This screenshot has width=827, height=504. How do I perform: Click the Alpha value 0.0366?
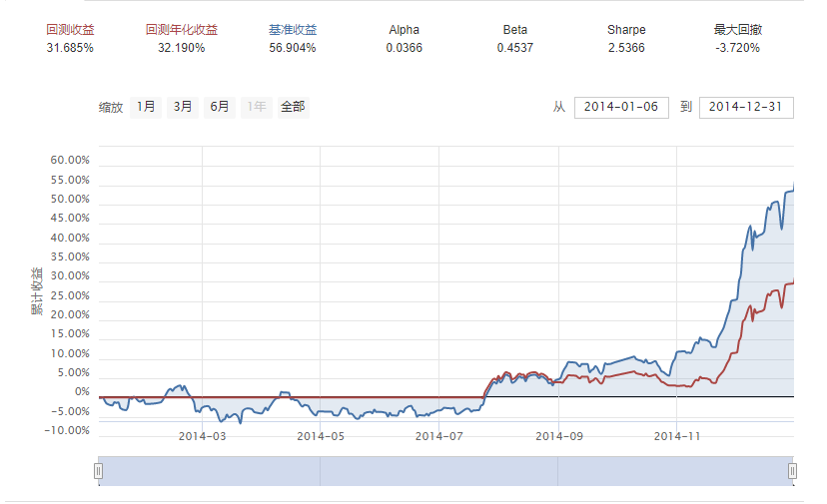click(x=404, y=48)
